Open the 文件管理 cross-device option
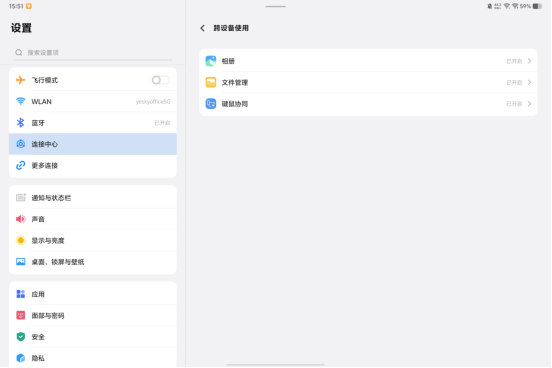 click(x=368, y=82)
